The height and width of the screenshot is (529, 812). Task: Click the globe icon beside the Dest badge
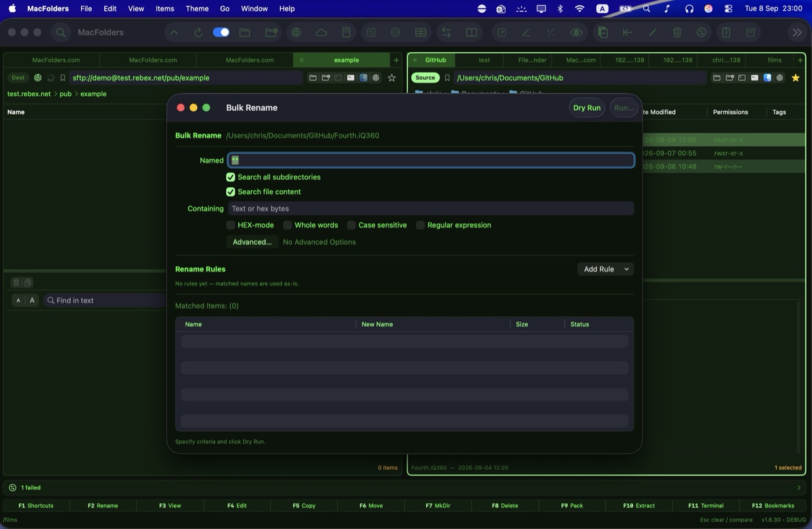click(38, 78)
